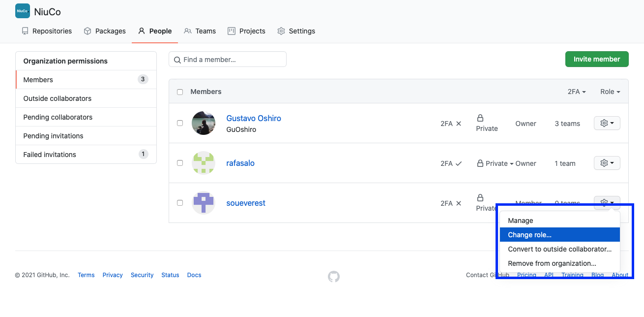Switch to the Teams tab
The image size is (644, 317).
coord(200,31)
